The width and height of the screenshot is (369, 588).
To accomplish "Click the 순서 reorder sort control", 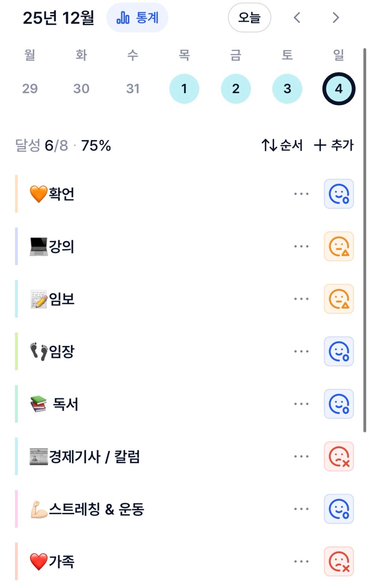I will pos(282,145).
